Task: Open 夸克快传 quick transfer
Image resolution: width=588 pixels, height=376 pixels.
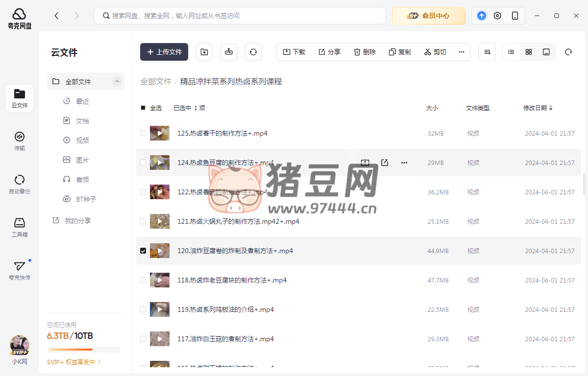Action: pyautogui.click(x=20, y=270)
